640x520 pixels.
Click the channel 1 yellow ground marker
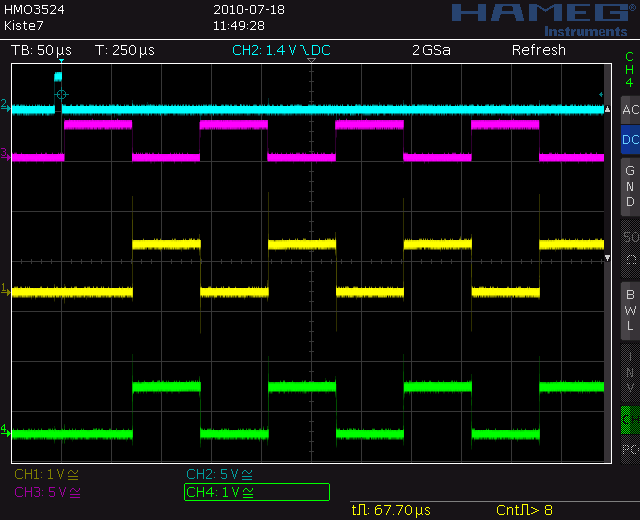tap(5, 289)
